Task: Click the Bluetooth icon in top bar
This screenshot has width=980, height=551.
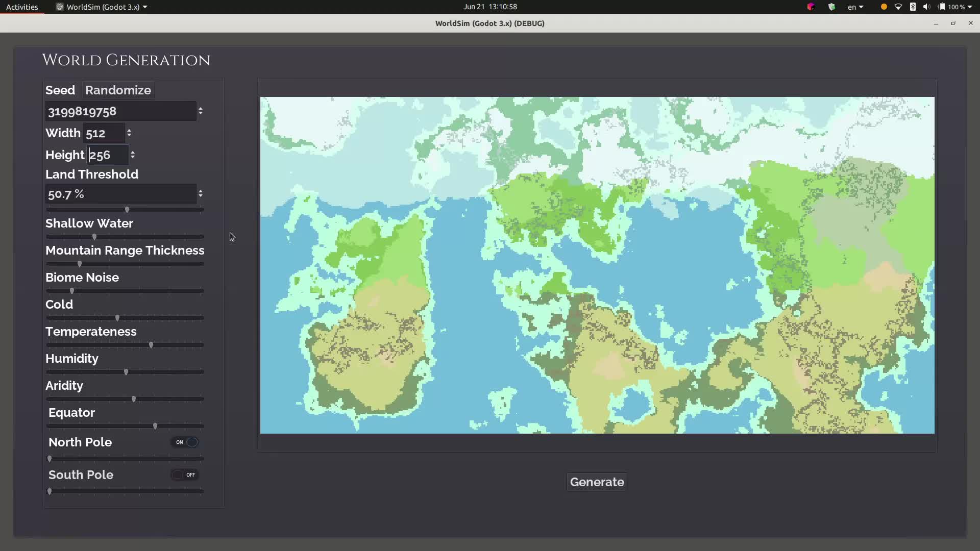Action: pyautogui.click(x=913, y=7)
